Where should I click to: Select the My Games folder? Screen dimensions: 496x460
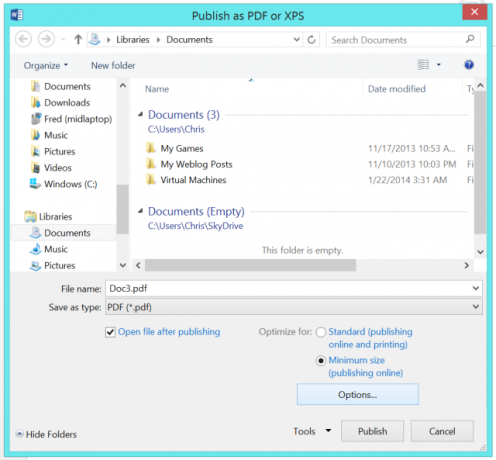point(182,148)
